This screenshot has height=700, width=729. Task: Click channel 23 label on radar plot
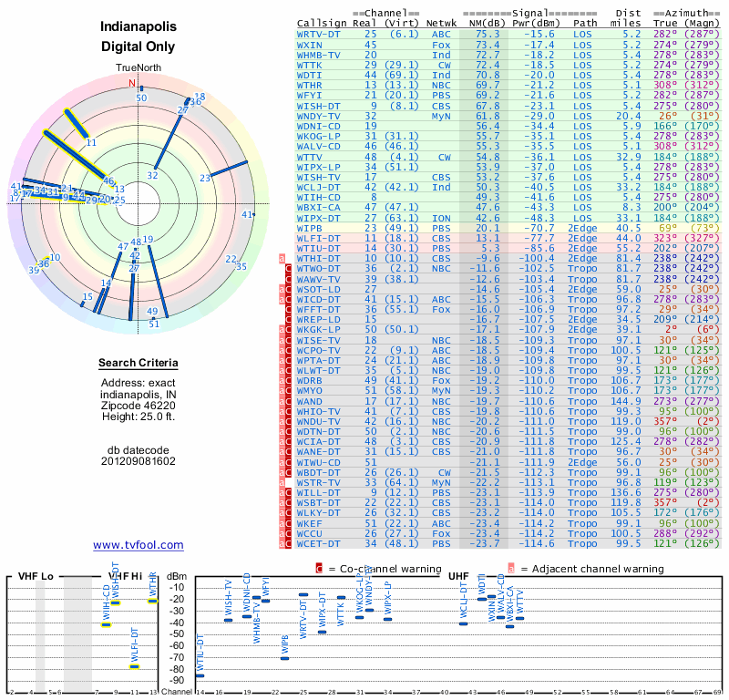click(x=205, y=178)
